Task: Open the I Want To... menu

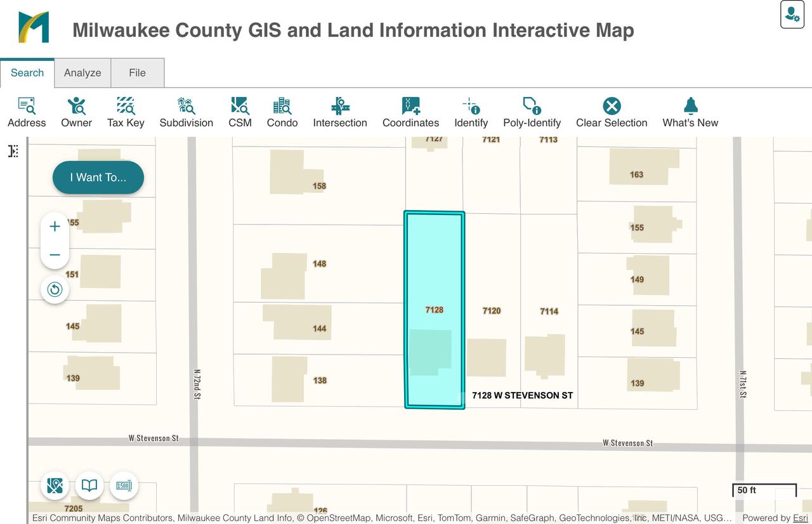Action: coord(98,178)
